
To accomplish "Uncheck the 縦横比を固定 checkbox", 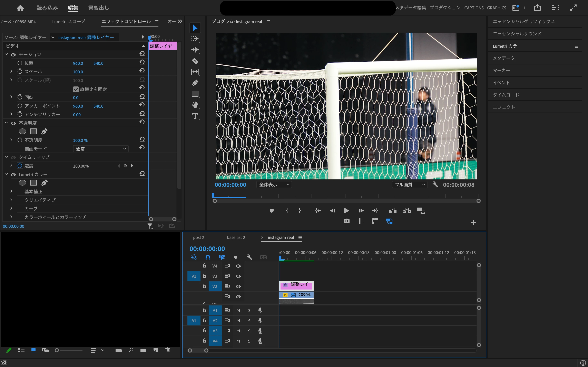I will point(76,89).
